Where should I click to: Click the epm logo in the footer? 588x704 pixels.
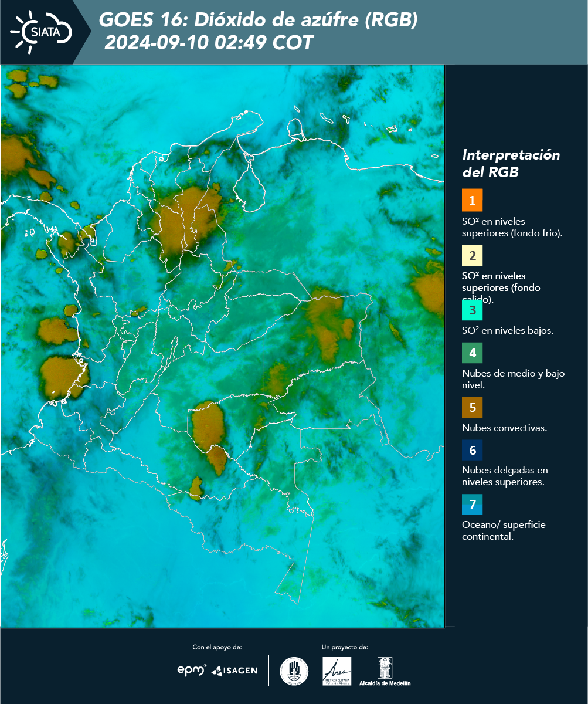coord(192,670)
